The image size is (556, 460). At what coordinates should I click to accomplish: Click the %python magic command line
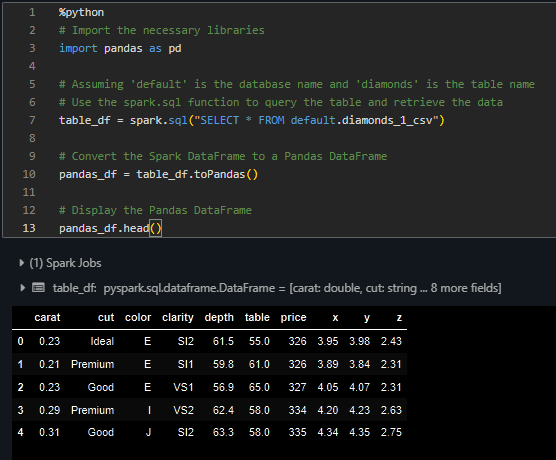[81, 12]
